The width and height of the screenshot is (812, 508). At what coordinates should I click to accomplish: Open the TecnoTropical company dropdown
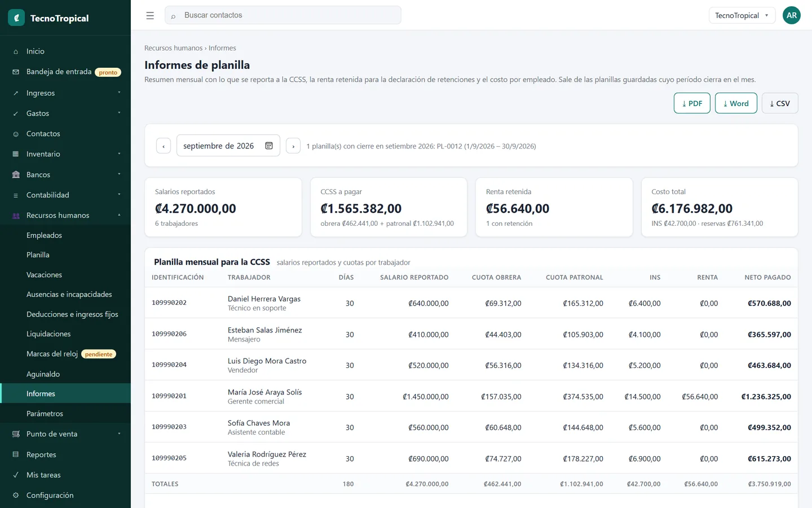click(742, 15)
